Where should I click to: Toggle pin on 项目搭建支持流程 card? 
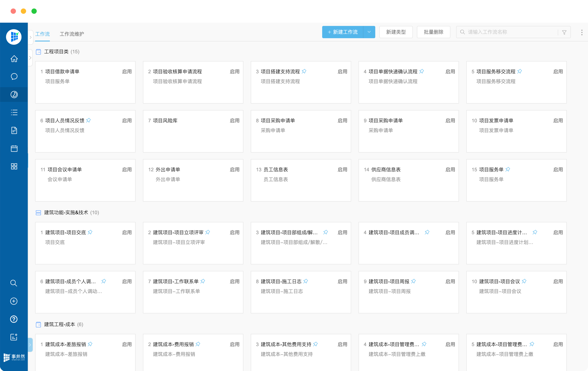[x=304, y=71]
